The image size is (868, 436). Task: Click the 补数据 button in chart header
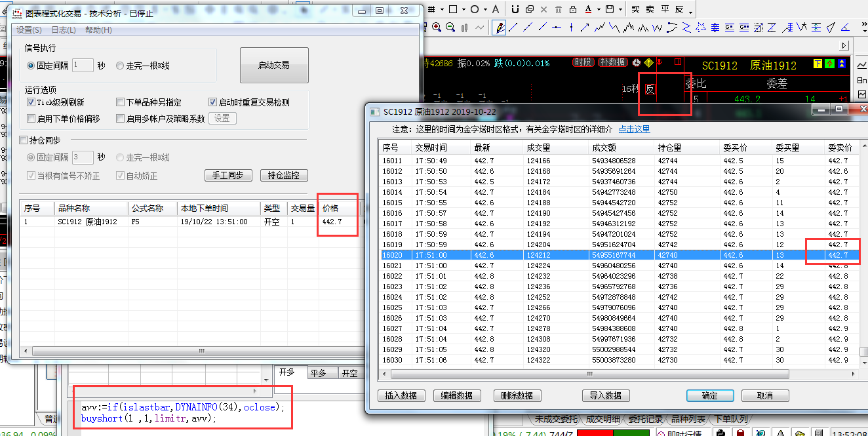click(612, 62)
